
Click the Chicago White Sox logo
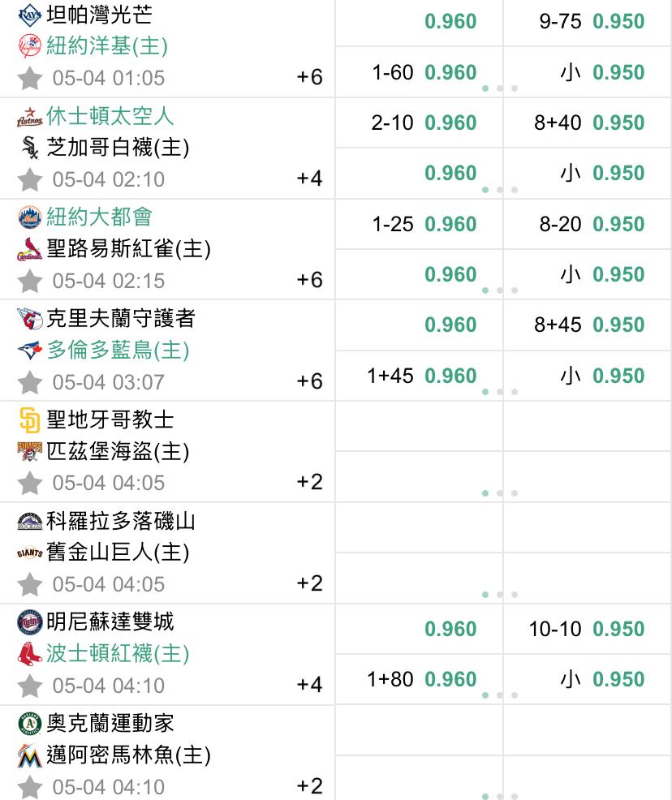point(29,148)
